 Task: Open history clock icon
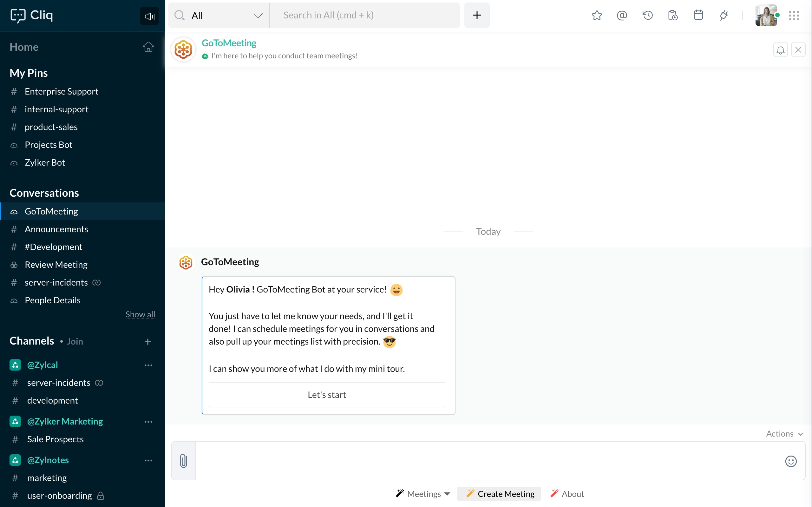click(x=647, y=16)
